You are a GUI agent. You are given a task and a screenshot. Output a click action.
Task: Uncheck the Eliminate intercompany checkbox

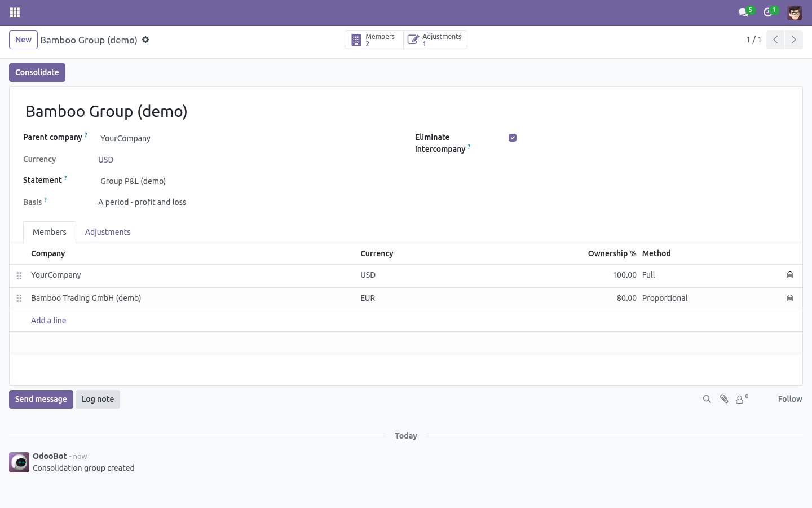coord(513,138)
